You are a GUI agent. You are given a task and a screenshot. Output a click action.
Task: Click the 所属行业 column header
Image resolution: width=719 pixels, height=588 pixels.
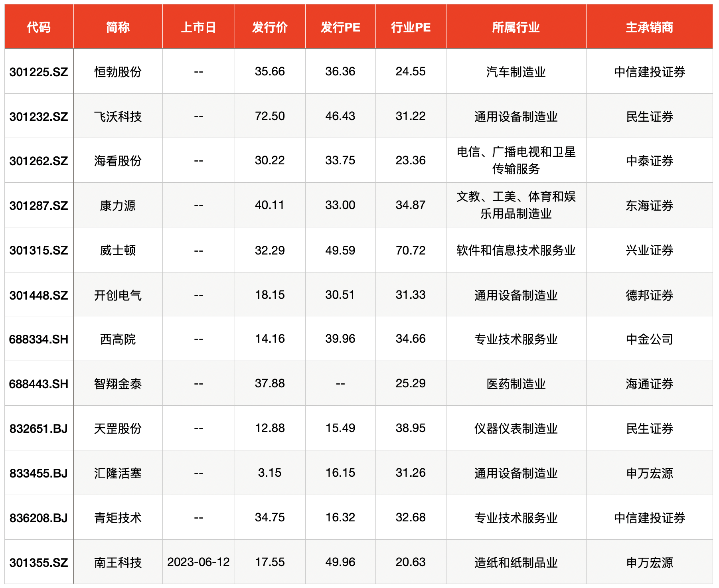click(x=516, y=27)
